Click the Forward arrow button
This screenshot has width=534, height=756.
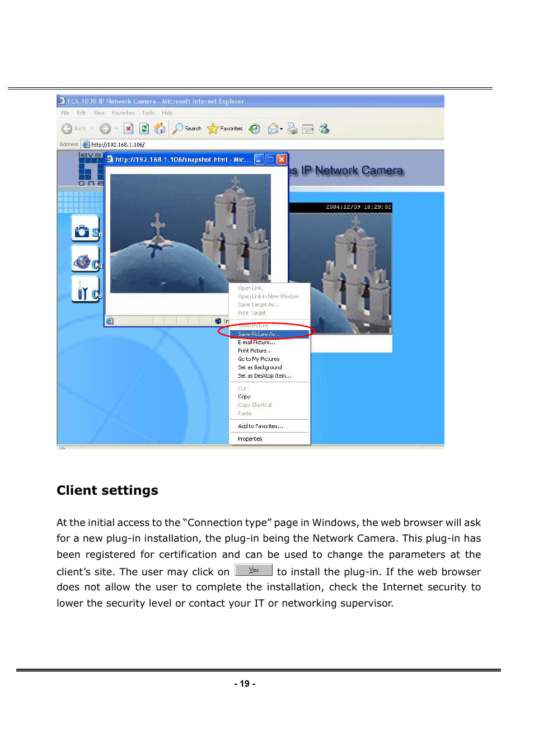pos(105,129)
